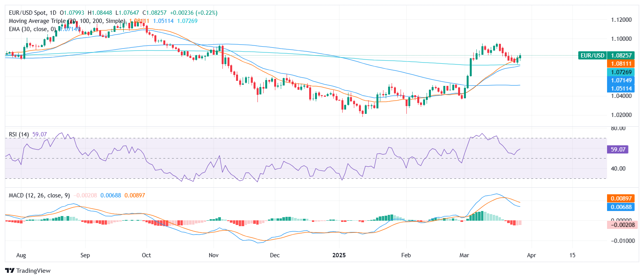Click the pink -0.00208 histogram value label
Screen dimensions: 644x279
tap(622, 225)
